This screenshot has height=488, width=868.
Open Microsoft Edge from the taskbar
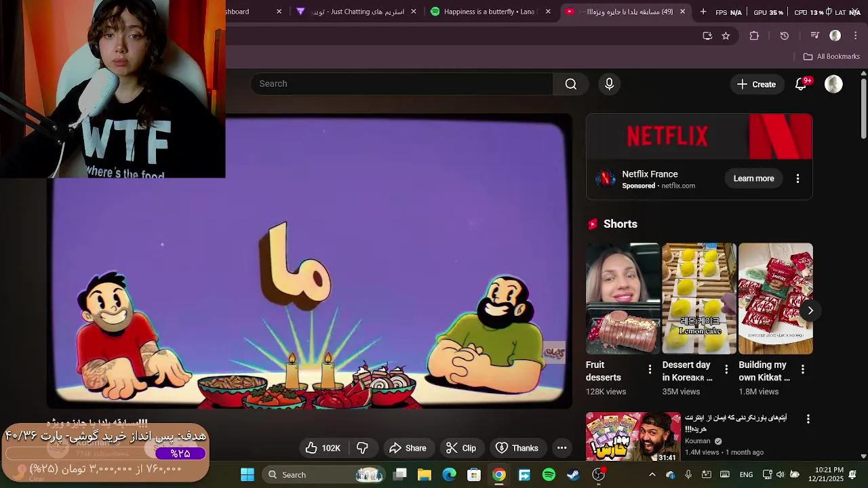coord(449,474)
